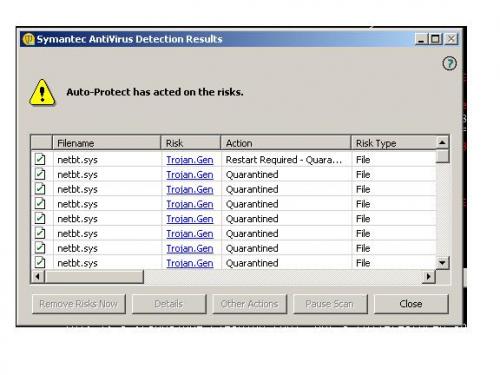Click the vertical scrollbar down arrow
The width and height of the screenshot is (500, 375).
tap(443, 263)
